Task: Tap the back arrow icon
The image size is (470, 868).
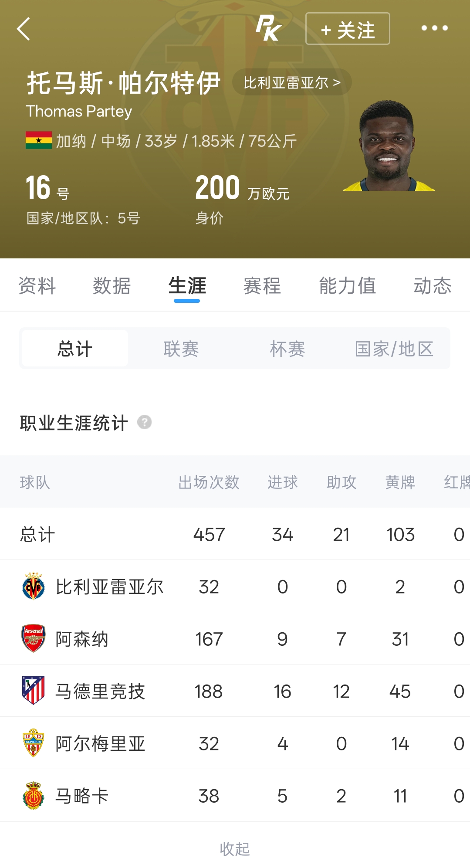Action: tap(24, 29)
